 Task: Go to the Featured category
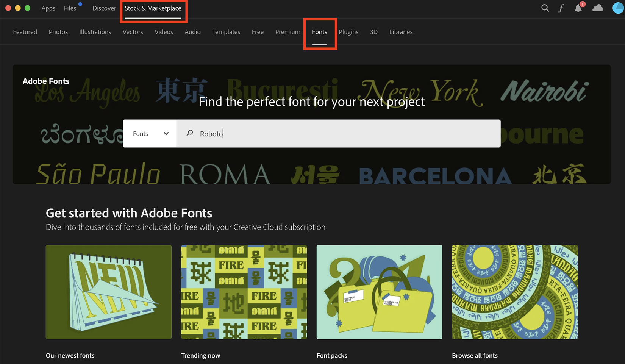click(x=25, y=32)
